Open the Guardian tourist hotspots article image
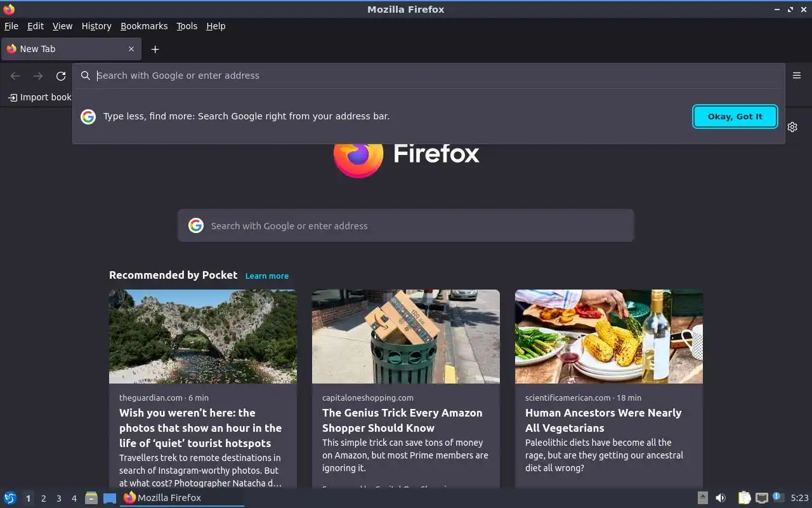Image resolution: width=812 pixels, height=508 pixels. point(203,337)
